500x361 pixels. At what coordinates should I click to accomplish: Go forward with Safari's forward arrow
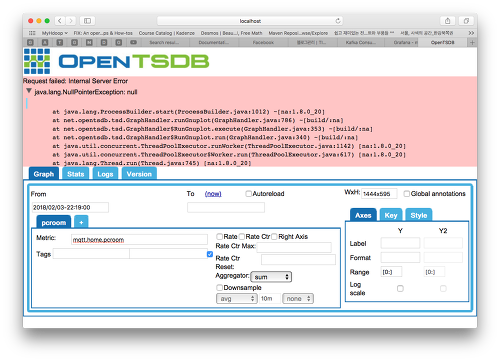click(x=71, y=21)
